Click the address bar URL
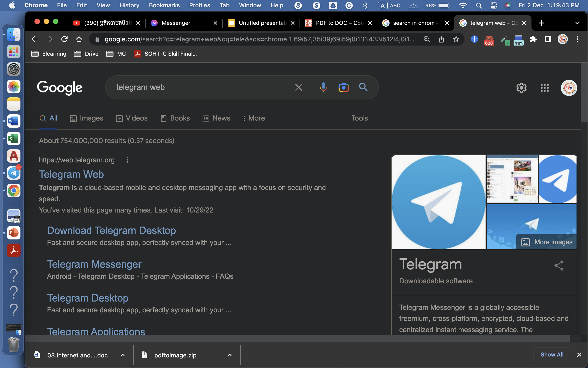This screenshot has height=368, width=588. pyautogui.click(x=259, y=39)
